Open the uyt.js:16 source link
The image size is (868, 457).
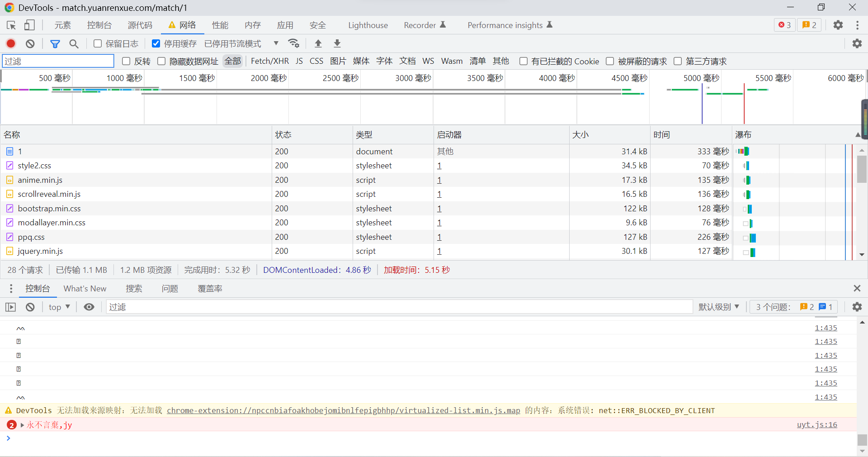pos(817,425)
